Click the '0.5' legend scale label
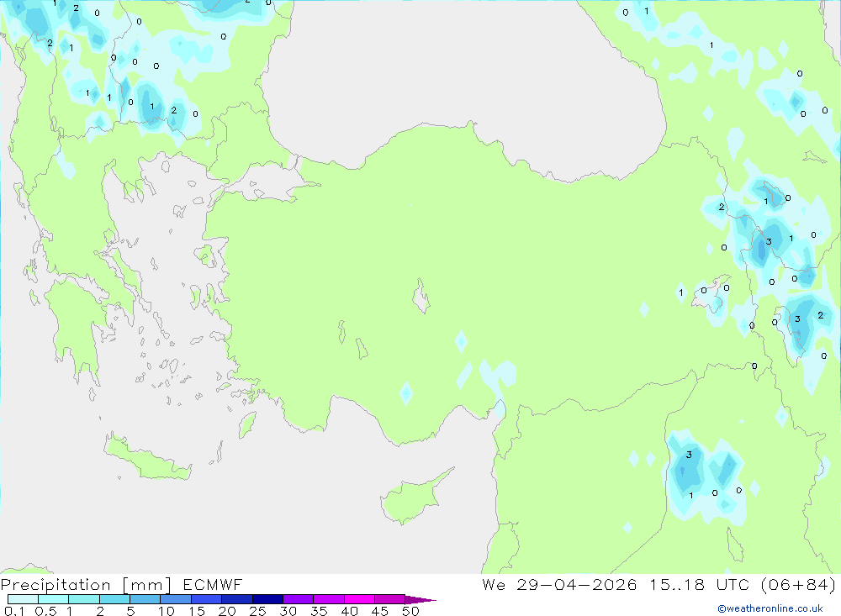The image size is (841, 616). pyautogui.click(x=45, y=611)
